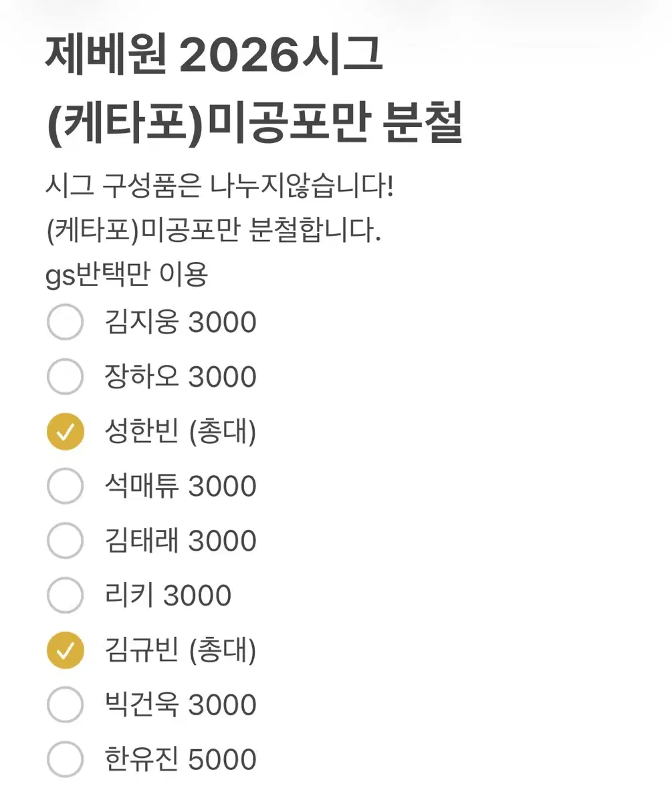Choose the radio button for 석매튜 3000

[65, 486]
